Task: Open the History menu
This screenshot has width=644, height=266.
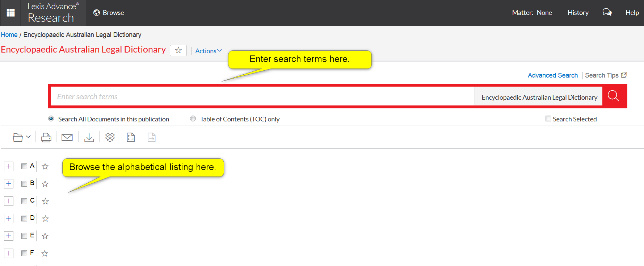Action: click(578, 13)
